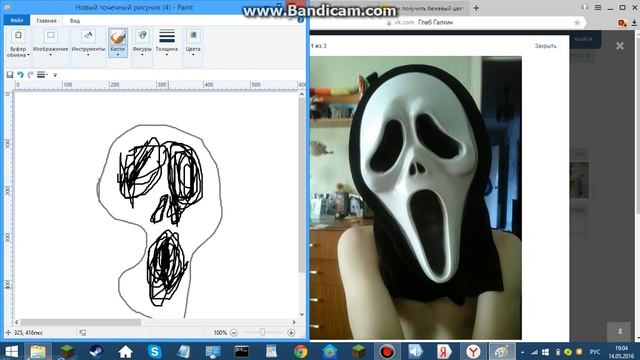Image resolution: width=640 pixels, height=360 pixels.
Task: Open a new browser tab with plus
Action: (476, 8)
